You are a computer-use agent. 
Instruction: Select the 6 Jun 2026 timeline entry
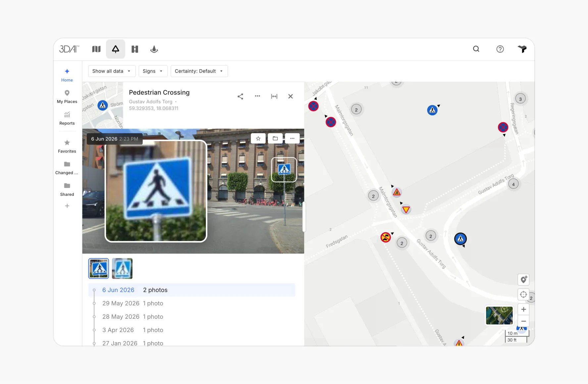coord(192,290)
